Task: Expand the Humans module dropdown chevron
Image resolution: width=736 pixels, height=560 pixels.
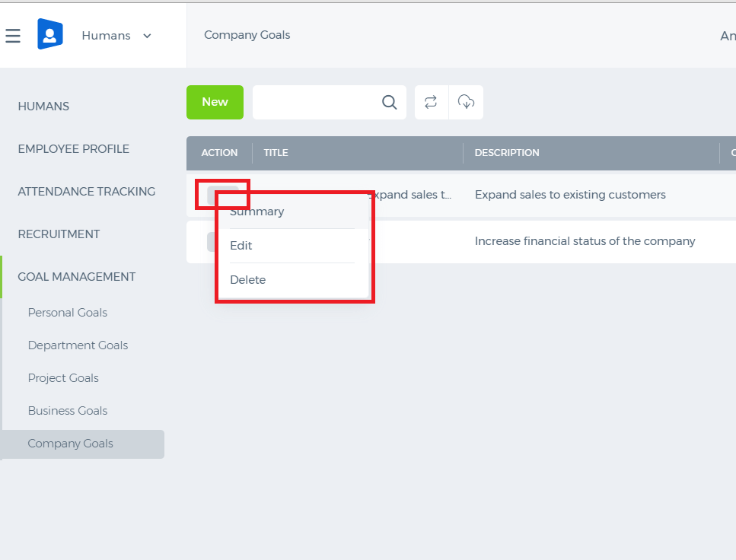Action: click(x=147, y=36)
